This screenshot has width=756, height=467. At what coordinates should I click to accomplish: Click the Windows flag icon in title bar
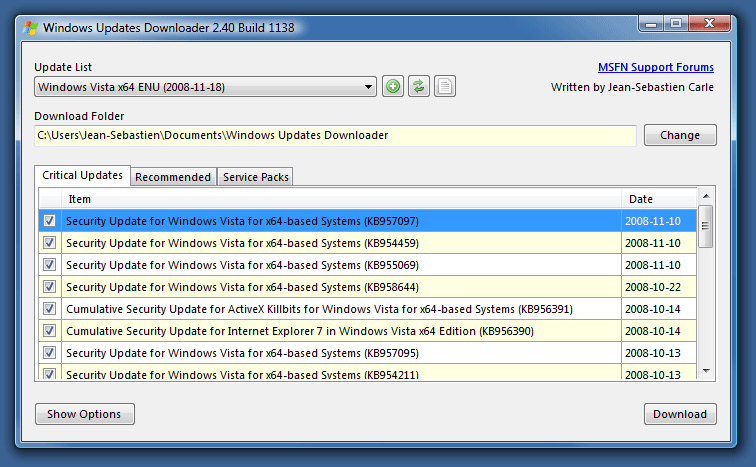click(x=32, y=27)
